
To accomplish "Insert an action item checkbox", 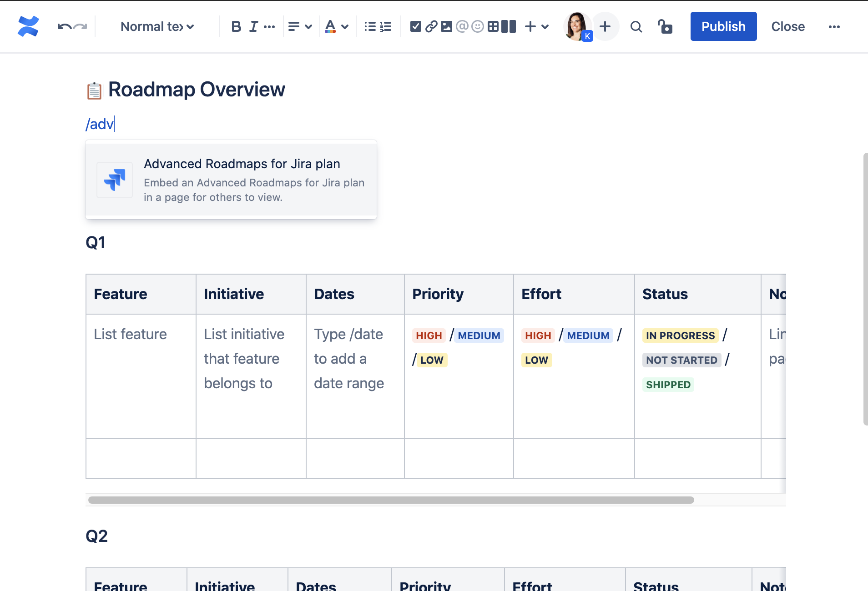I will click(415, 26).
